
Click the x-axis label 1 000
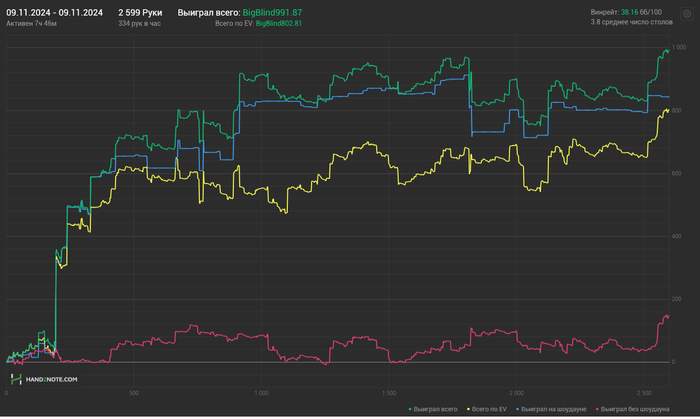click(x=261, y=393)
